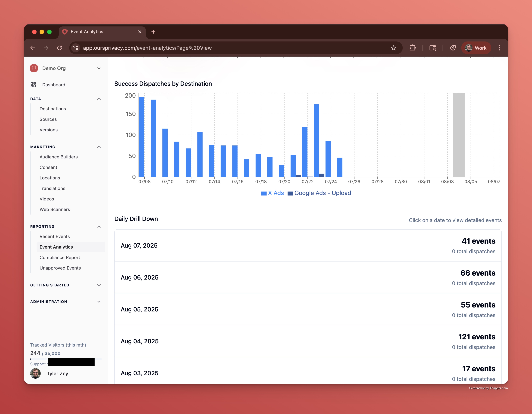Open Compliance Report
The height and width of the screenshot is (414, 532).
pyautogui.click(x=60, y=257)
